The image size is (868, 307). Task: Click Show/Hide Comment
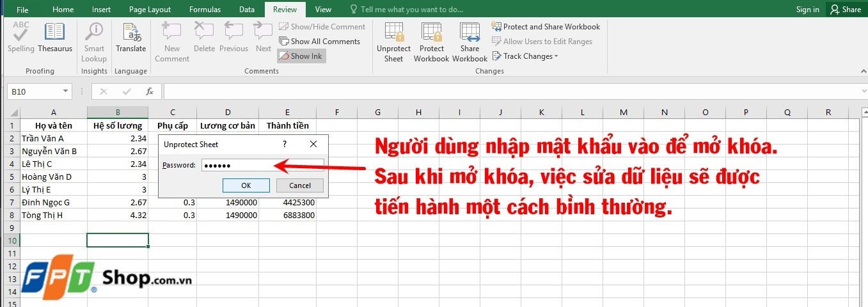tap(322, 27)
